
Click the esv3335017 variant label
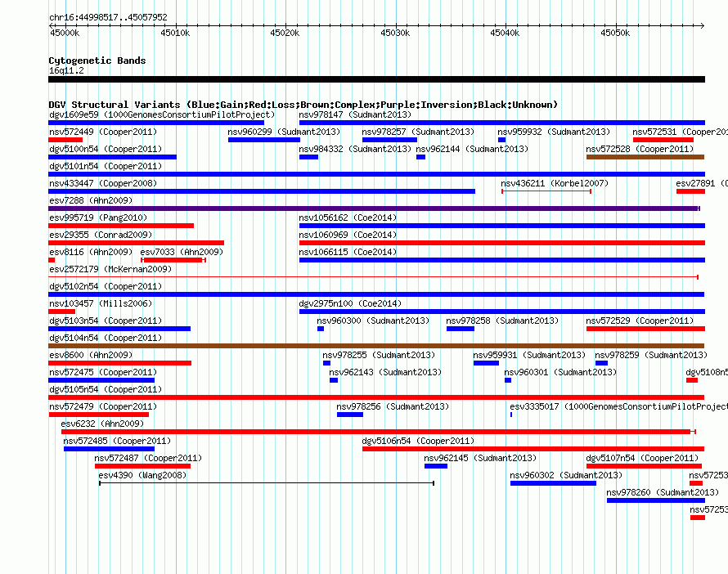pos(618,406)
